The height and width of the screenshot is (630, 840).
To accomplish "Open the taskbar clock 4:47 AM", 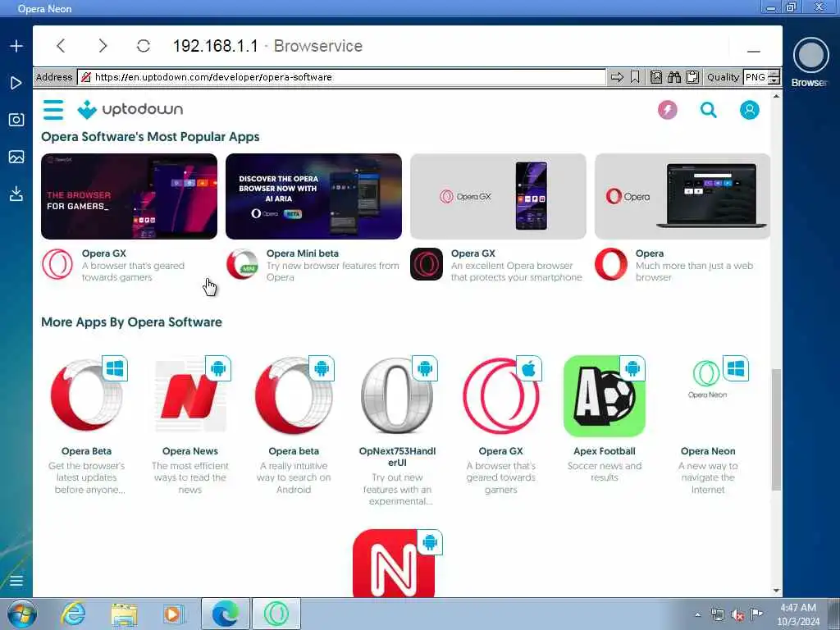I will coord(798,614).
